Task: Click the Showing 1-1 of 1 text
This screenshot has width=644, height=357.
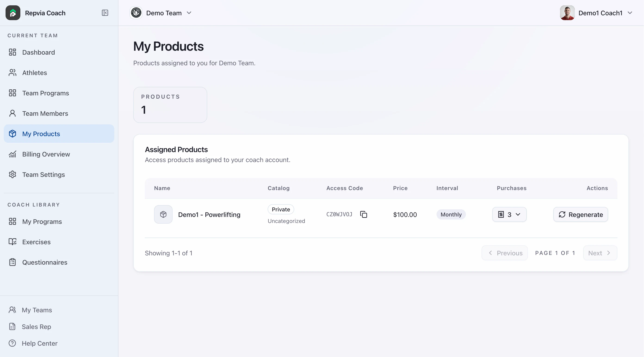Action: (x=169, y=253)
